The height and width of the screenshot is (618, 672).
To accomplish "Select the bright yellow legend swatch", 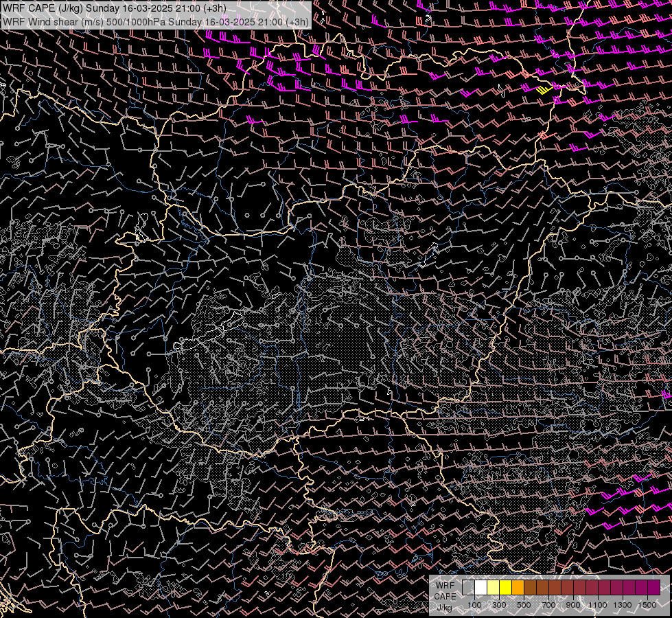I will (x=506, y=587).
